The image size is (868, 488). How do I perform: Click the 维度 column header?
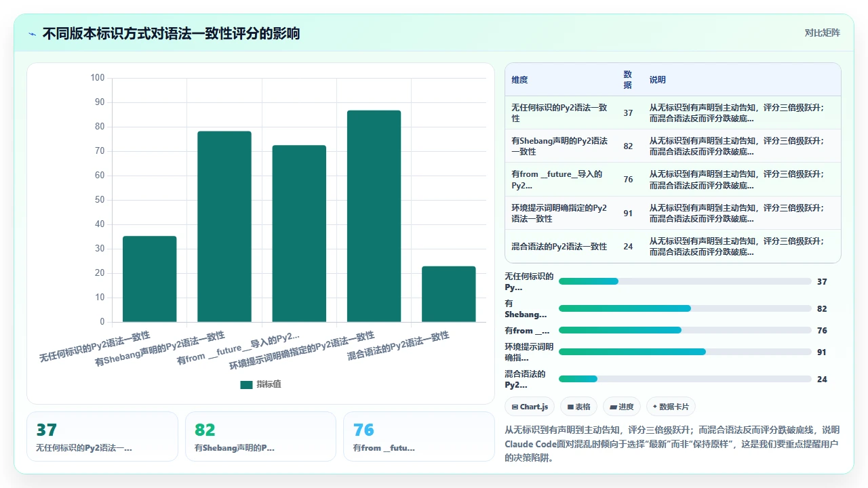pyautogui.click(x=519, y=79)
